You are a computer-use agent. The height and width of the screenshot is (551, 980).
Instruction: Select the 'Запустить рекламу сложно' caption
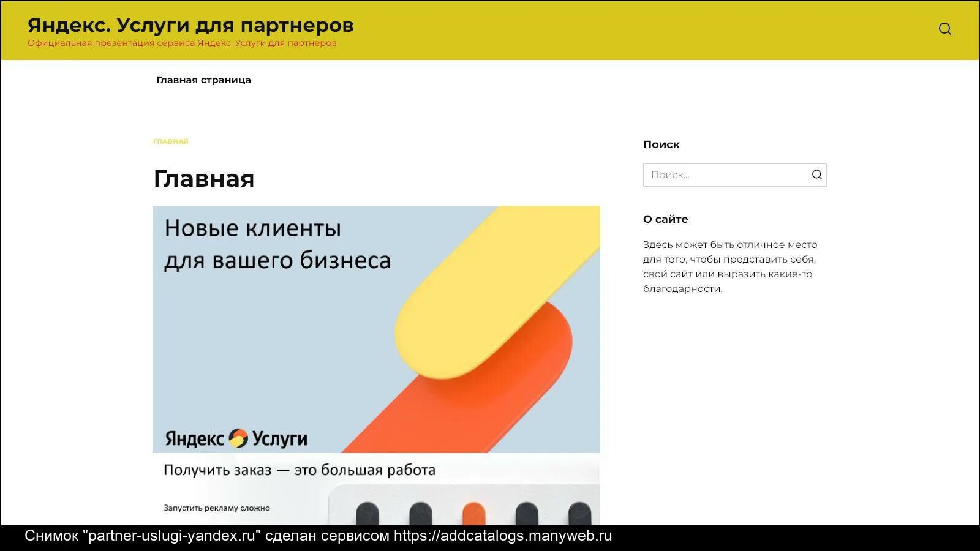tap(217, 508)
